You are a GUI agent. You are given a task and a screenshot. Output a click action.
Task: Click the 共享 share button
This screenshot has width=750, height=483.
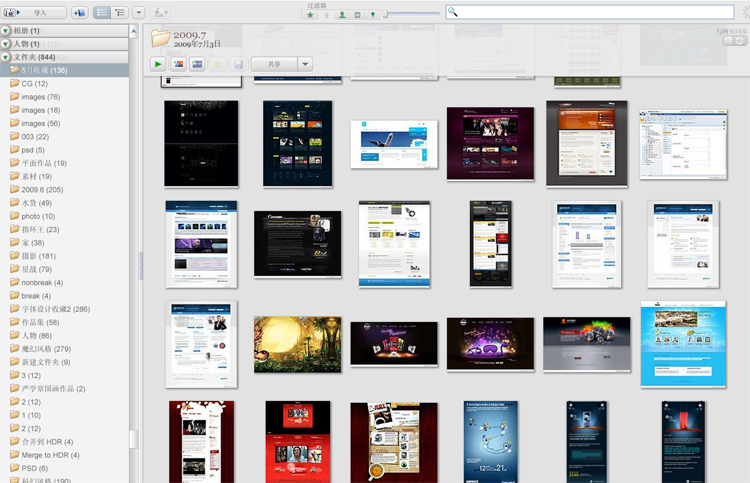(273, 64)
